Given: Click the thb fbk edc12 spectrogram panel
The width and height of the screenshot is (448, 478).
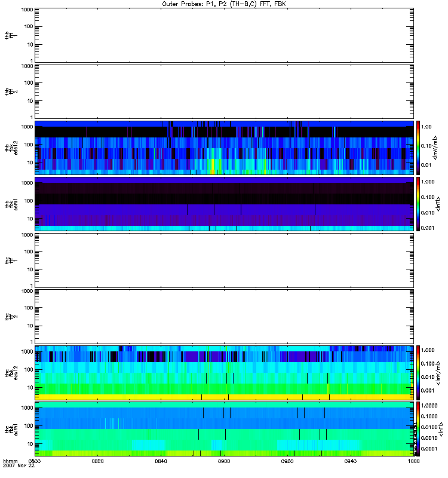Looking at the screenshot, I should (x=224, y=148).
